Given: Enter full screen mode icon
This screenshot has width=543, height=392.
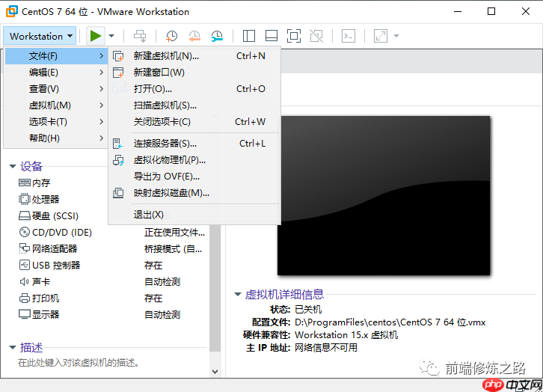Looking at the screenshot, I should pos(294,36).
